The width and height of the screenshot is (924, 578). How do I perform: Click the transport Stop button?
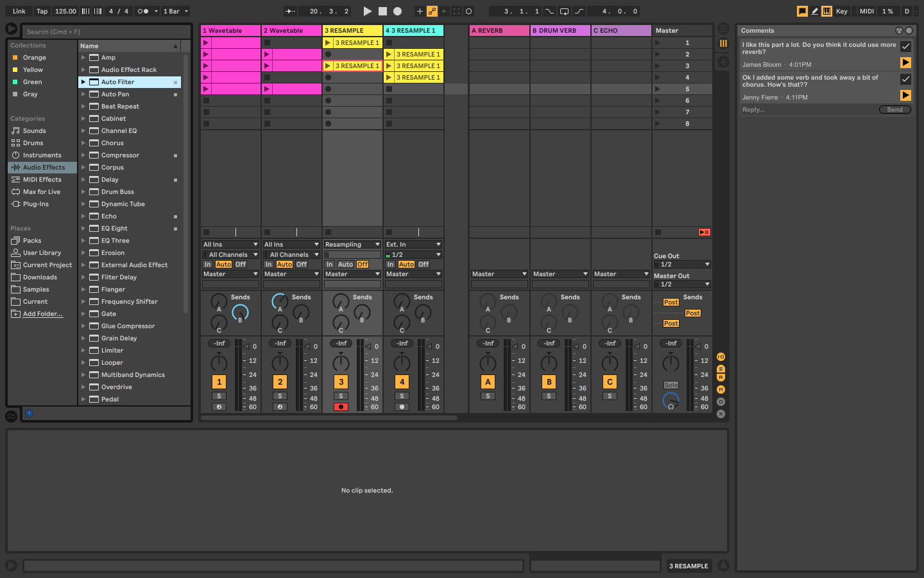(382, 11)
